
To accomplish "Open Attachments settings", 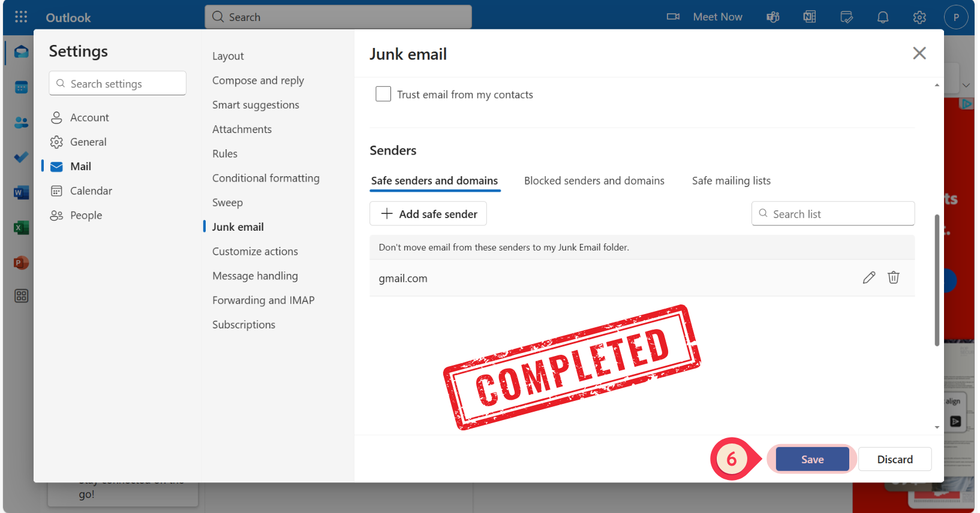I will pyautogui.click(x=242, y=129).
